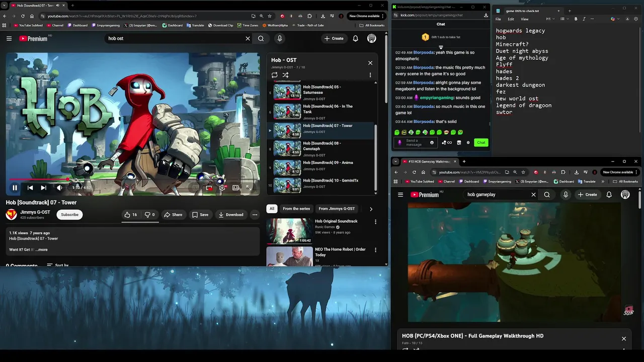Skip to previous track in main player
644x362 pixels.
click(x=30, y=188)
